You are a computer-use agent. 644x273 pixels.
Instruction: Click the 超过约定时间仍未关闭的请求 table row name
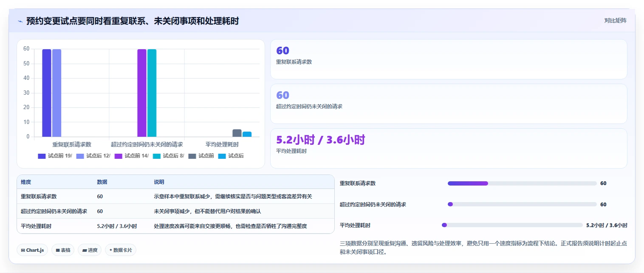coord(54,211)
